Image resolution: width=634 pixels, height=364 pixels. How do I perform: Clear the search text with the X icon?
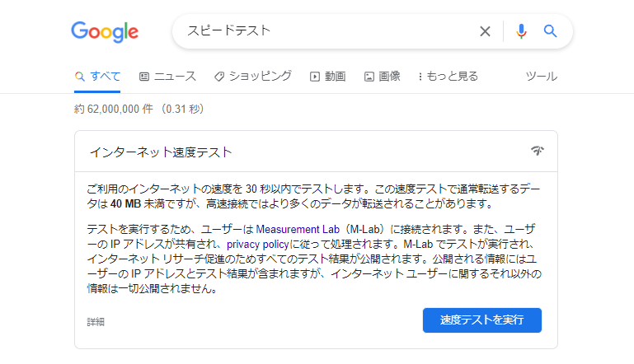click(485, 31)
